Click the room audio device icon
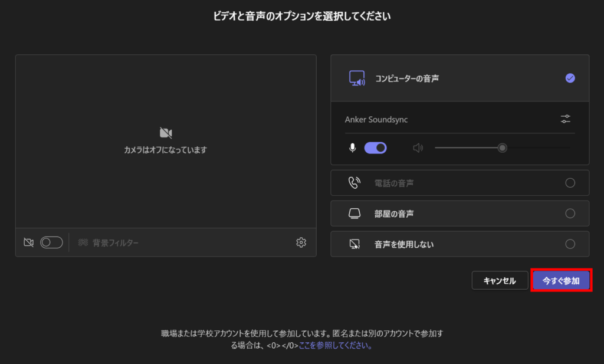 tap(354, 213)
